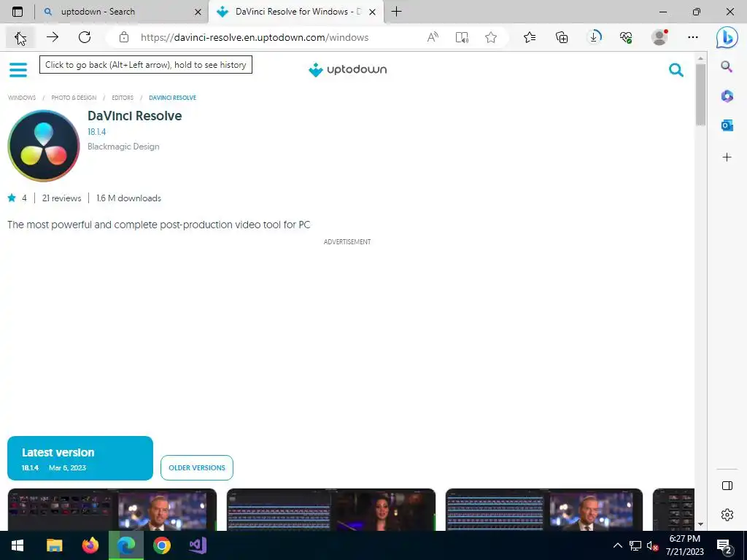Add a sidebar app with plus icon
Image resolution: width=747 pixels, height=560 pixels.
727,157
